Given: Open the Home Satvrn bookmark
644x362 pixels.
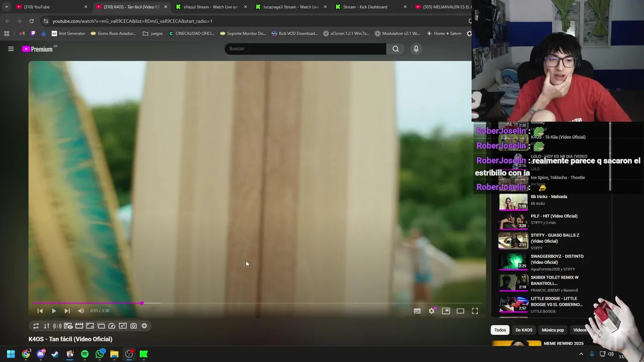Looking at the screenshot, I should (444, 34).
